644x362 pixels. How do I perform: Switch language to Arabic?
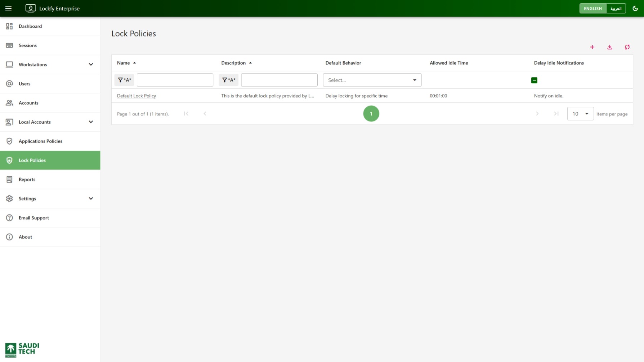(x=616, y=8)
